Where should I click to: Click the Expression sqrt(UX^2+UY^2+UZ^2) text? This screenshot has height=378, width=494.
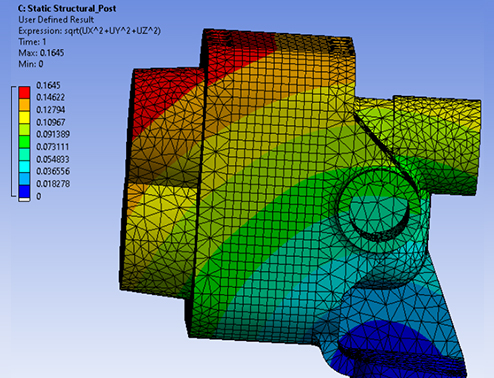point(89,31)
